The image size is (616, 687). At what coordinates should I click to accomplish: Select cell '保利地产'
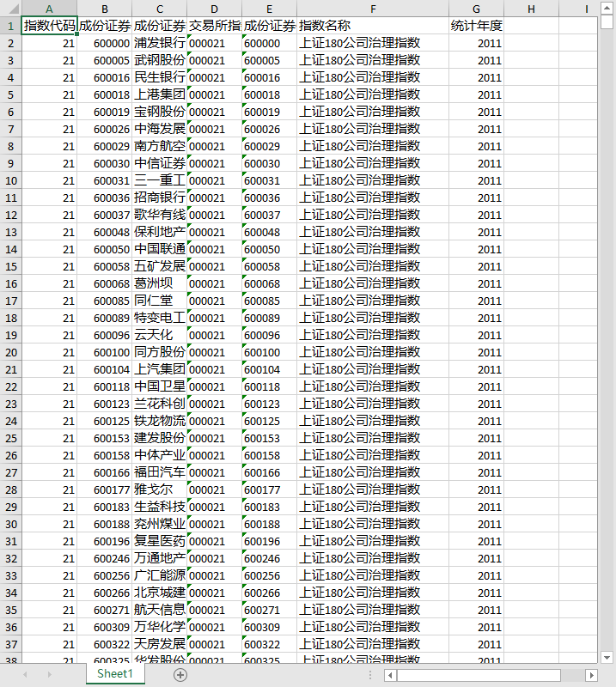point(160,232)
